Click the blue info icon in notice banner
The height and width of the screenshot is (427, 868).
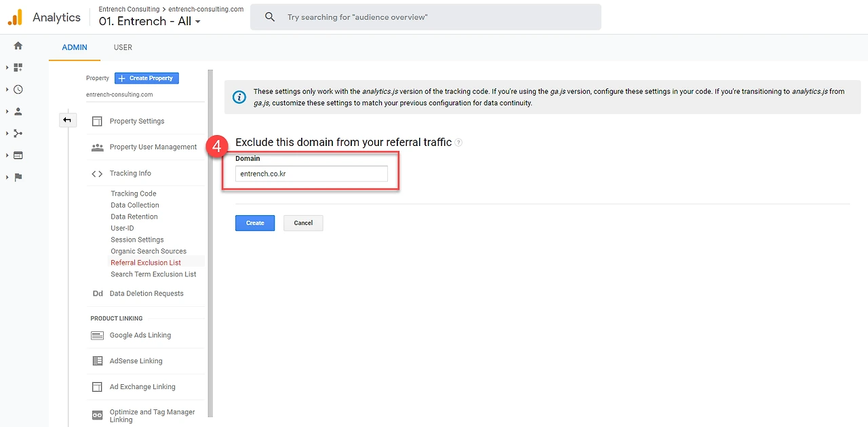tap(239, 97)
